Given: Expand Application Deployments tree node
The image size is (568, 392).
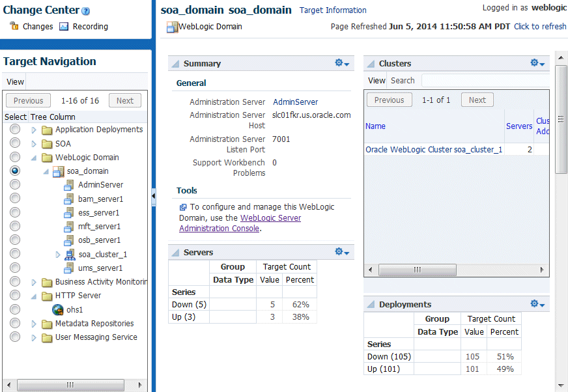Looking at the screenshot, I should coord(34,130).
